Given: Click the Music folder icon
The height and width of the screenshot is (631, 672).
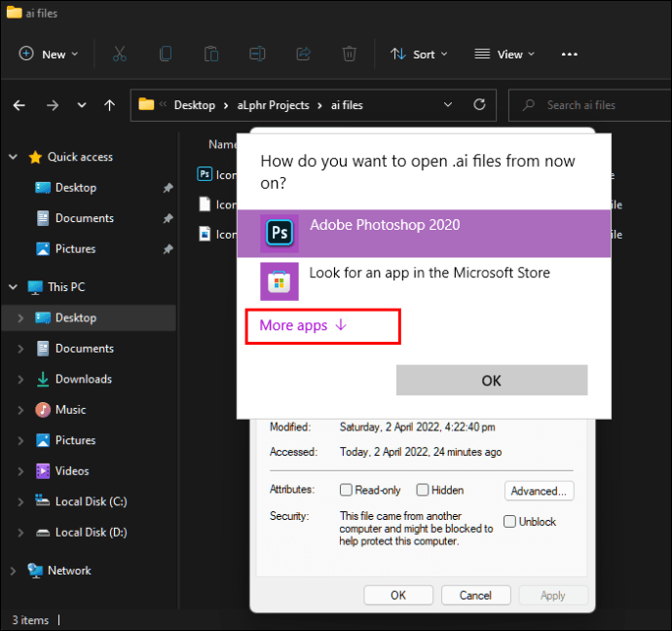Looking at the screenshot, I should click(x=43, y=410).
